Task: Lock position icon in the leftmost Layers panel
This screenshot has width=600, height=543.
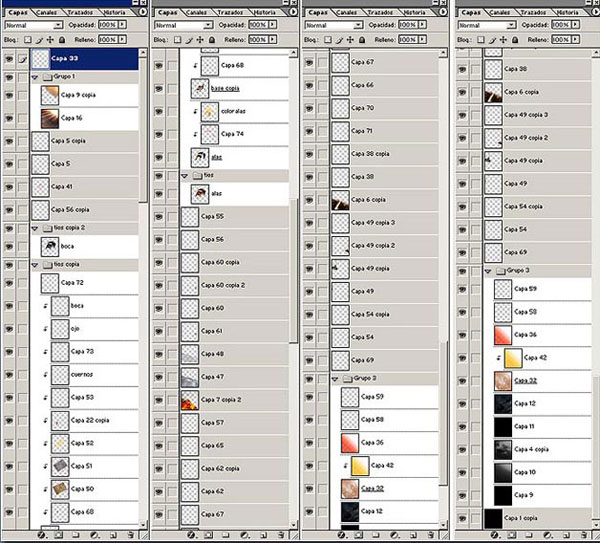Action: tap(50, 40)
